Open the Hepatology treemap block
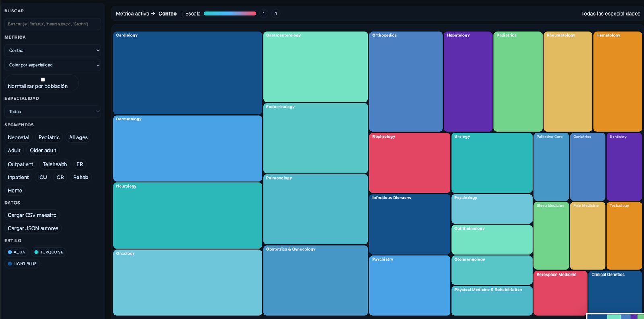This screenshot has height=319, width=644. point(468,81)
